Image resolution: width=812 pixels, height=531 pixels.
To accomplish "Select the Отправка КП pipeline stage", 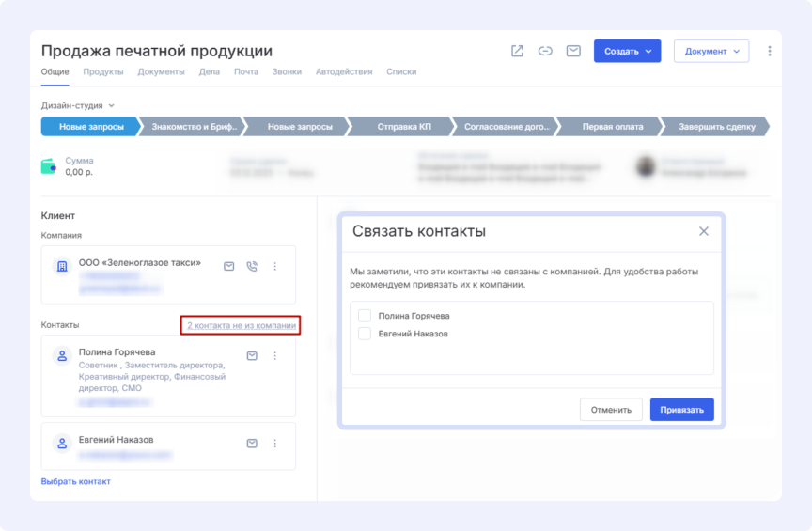I will [403, 126].
